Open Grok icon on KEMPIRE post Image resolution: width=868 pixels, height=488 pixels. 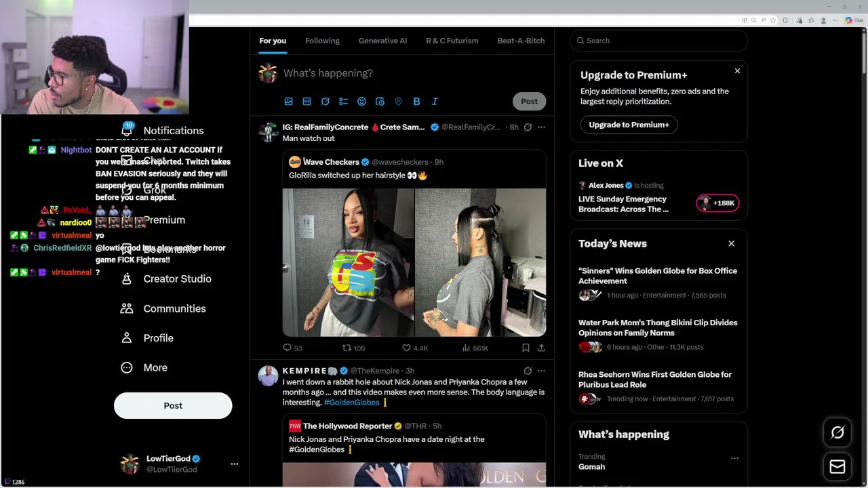click(x=528, y=371)
